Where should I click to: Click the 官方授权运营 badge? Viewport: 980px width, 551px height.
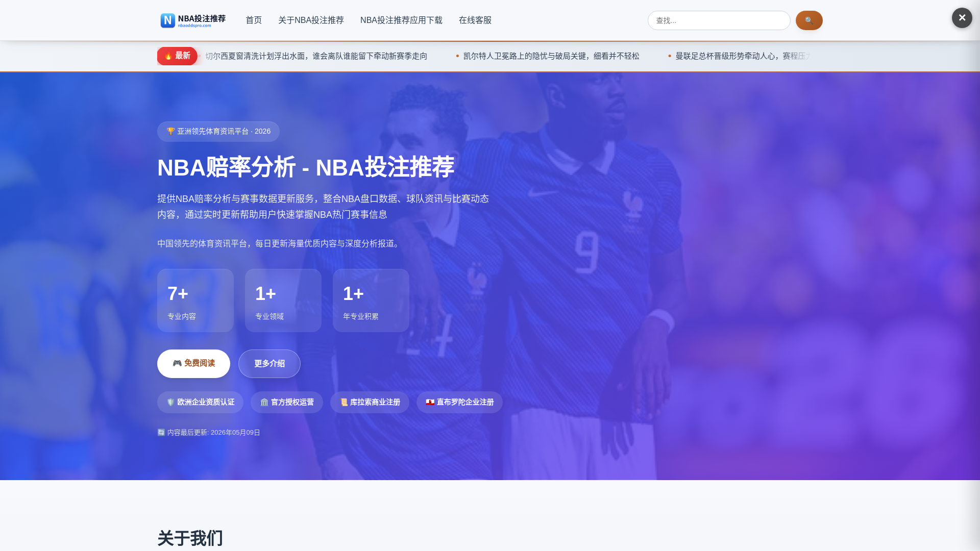tap(287, 403)
